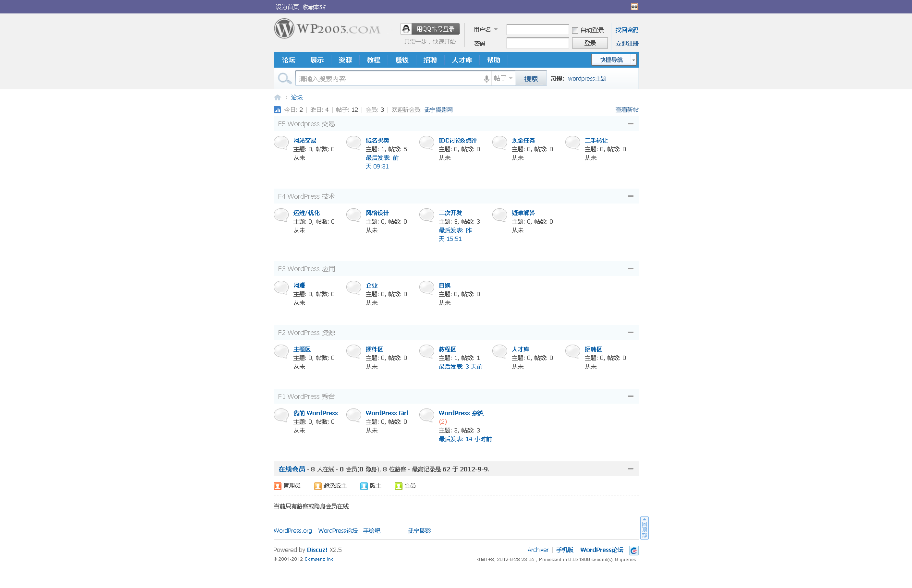Collapse the F5 Wordpress 交易 section
This screenshot has width=912, height=588.
click(631, 124)
